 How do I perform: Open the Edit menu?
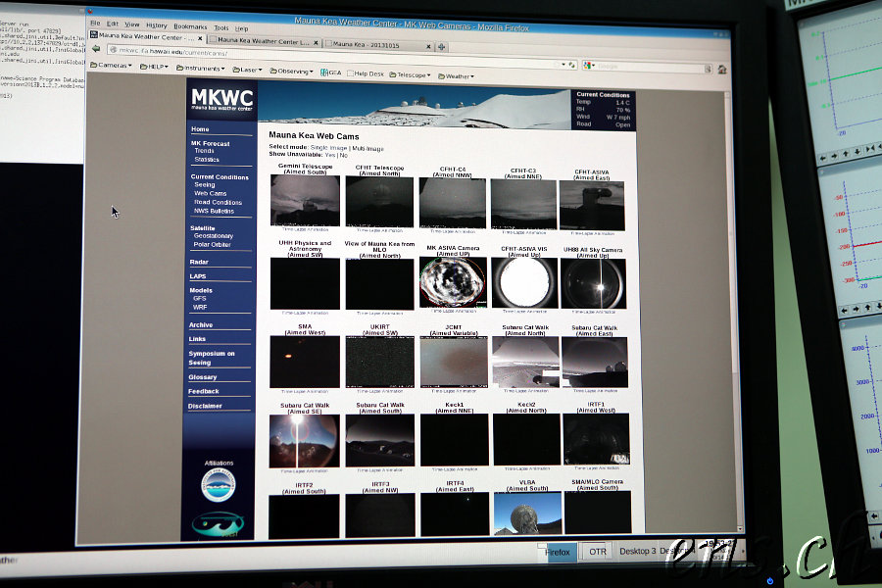click(113, 24)
